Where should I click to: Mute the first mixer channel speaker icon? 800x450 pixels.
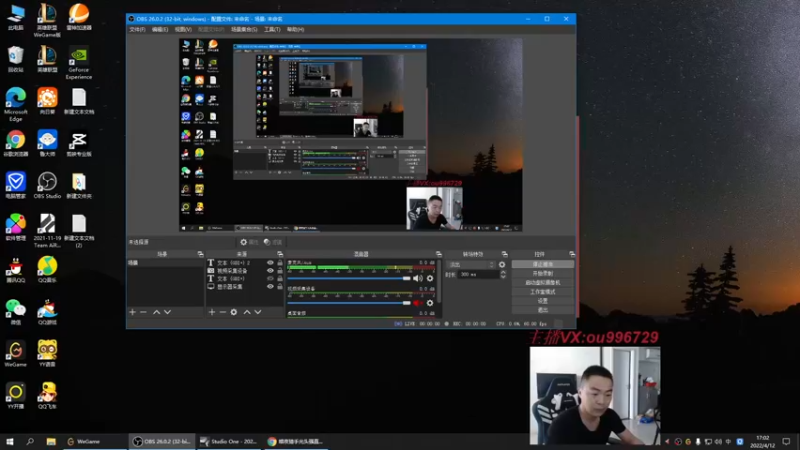click(x=418, y=278)
